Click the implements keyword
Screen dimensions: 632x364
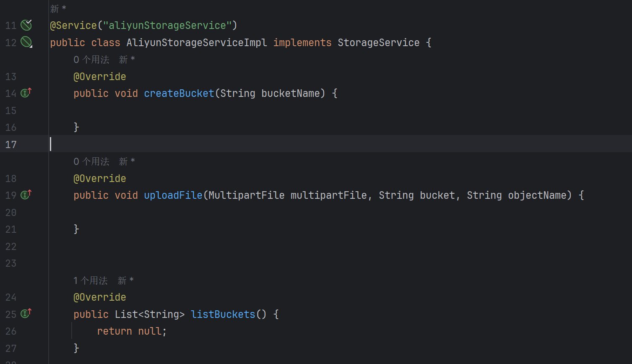point(302,43)
